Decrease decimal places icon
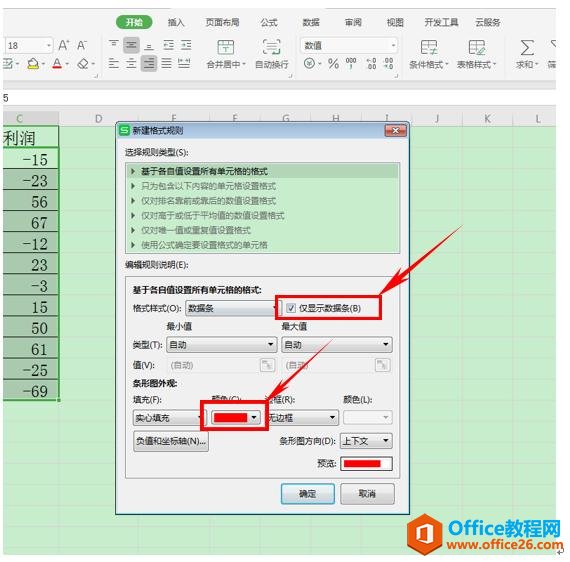Viewport: 570px width, 562px height. [389, 64]
